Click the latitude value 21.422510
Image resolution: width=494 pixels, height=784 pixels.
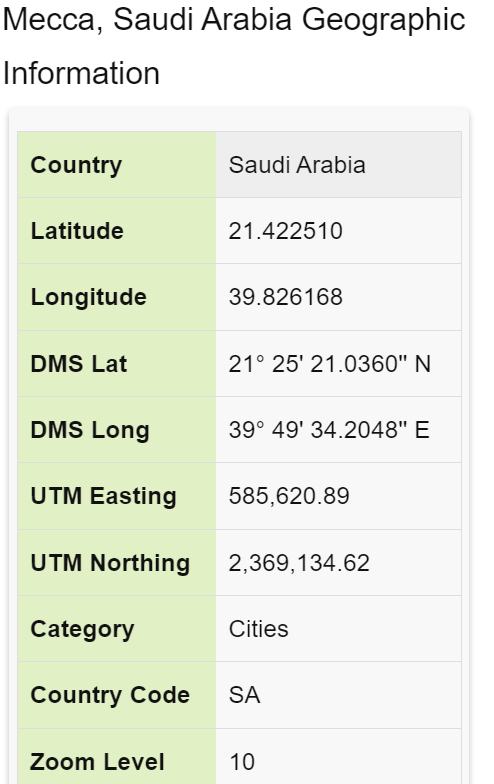[x=286, y=231]
